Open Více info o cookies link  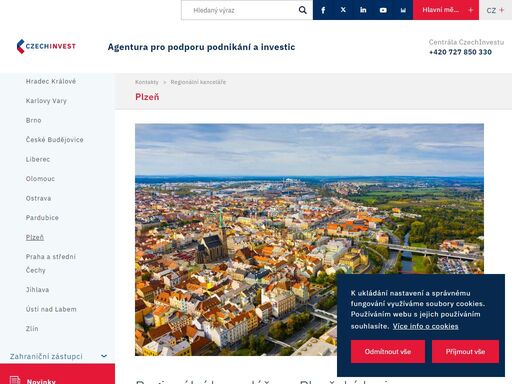pyautogui.click(x=425, y=326)
